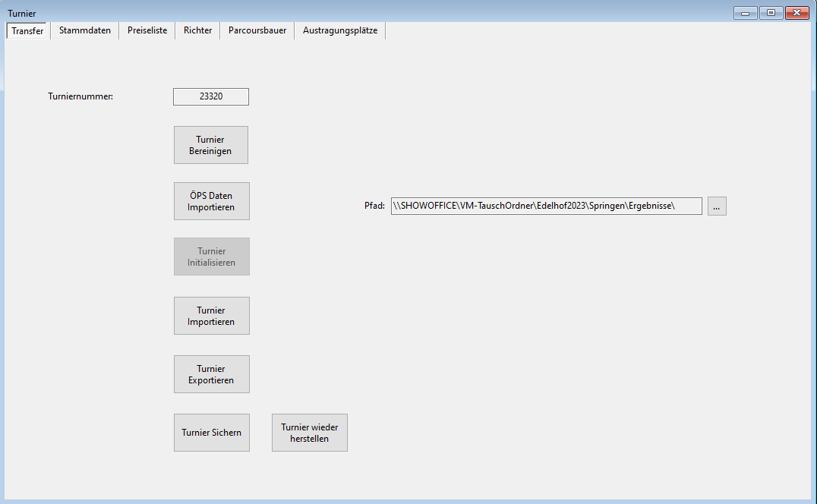The width and height of the screenshot is (817, 504).
Task: Go to the Richter tab
Action: (x=197, y=30)
